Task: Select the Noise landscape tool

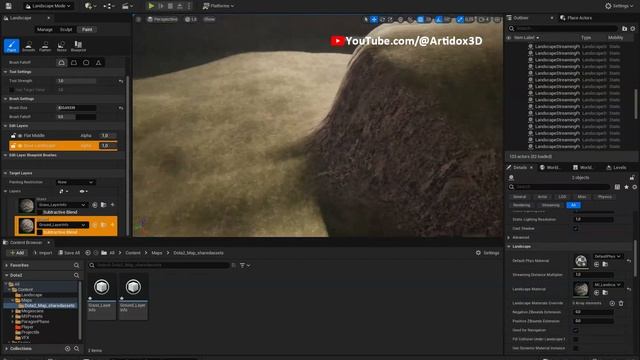Action: pyautogui.click(x=61, y=46)
